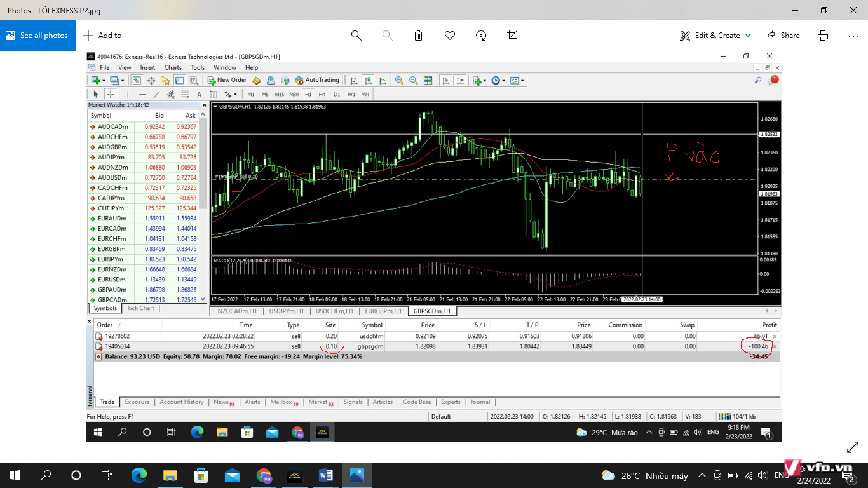The width and height of the screenshot is (868, 488).
Task: Click Add to in Photos toolbar
Action: coord(102,36)
